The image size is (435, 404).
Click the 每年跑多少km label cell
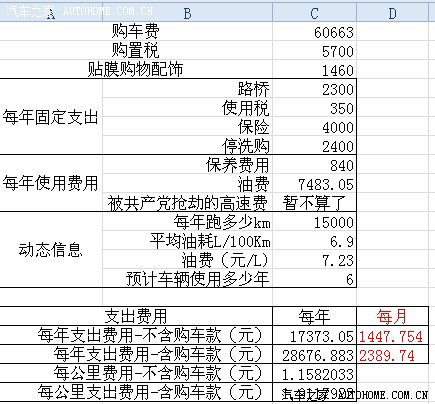187,222
